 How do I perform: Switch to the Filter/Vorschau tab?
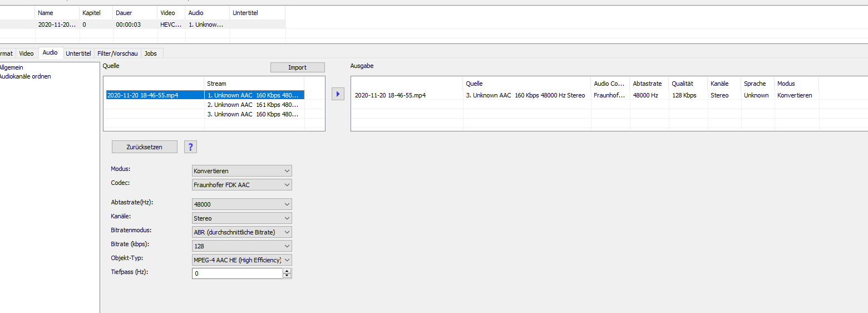[x=117, y=53]
